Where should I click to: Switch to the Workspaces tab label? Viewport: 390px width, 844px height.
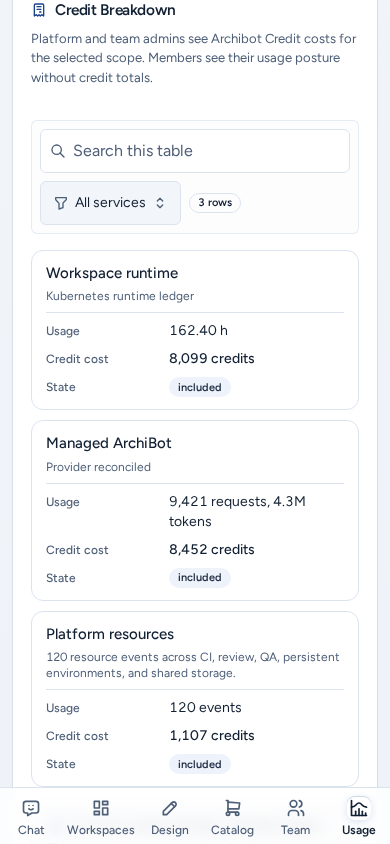tap(101, 830)
